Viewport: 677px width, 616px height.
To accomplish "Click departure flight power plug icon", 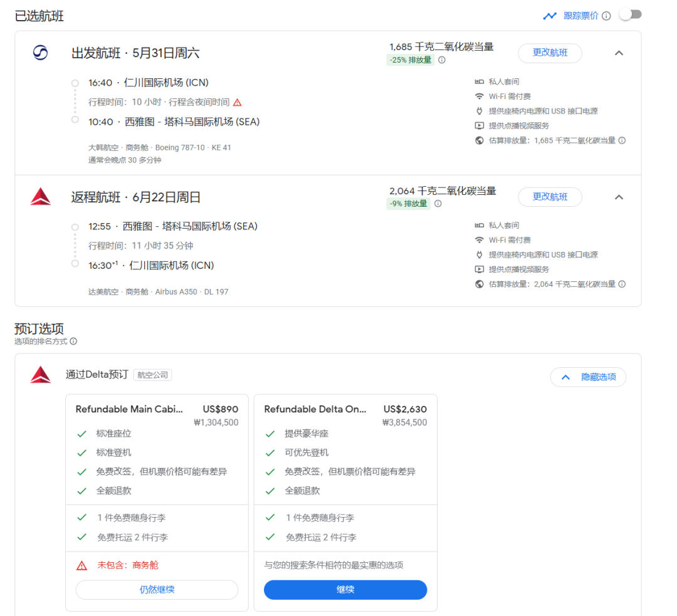I will point(480,111).
